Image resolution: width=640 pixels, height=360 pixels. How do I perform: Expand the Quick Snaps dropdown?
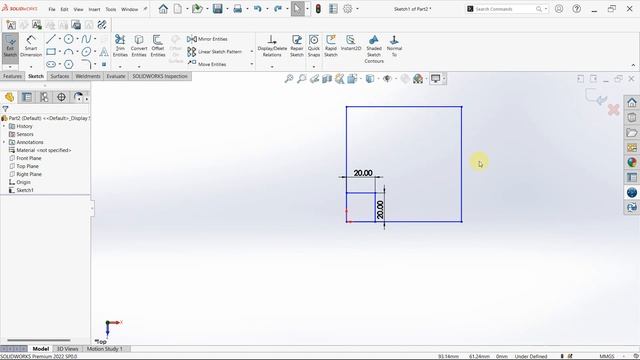click(x=313, y=67)
